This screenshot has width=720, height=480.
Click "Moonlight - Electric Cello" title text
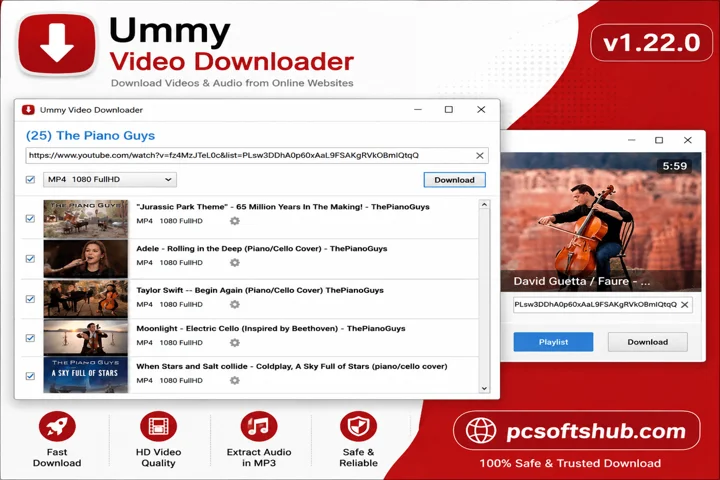pyautogui.click(x=271, y=328)
